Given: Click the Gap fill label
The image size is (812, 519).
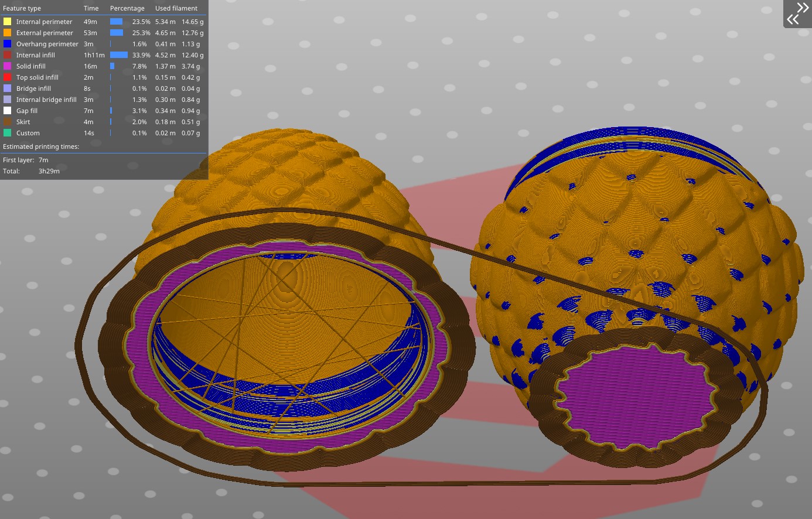Looking at the screenshot, I should (x=27, y=111).
